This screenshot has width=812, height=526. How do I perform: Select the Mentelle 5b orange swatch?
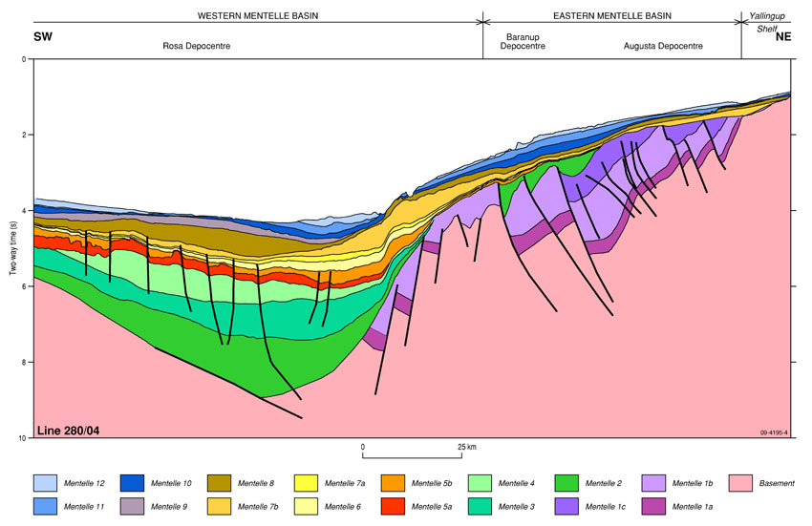point(395,483)
